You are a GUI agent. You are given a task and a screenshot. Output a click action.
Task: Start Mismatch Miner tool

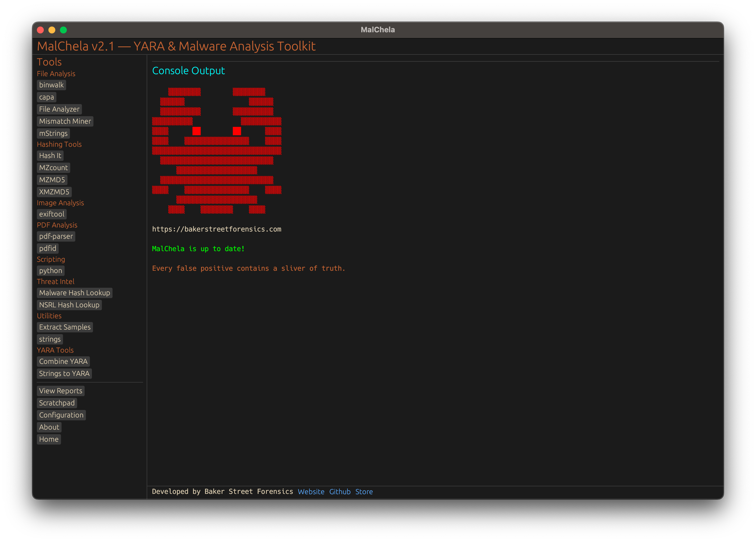65,121
